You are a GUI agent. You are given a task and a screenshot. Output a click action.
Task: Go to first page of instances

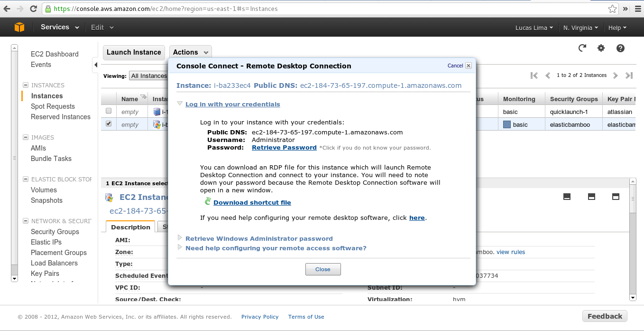pos(534,76)
